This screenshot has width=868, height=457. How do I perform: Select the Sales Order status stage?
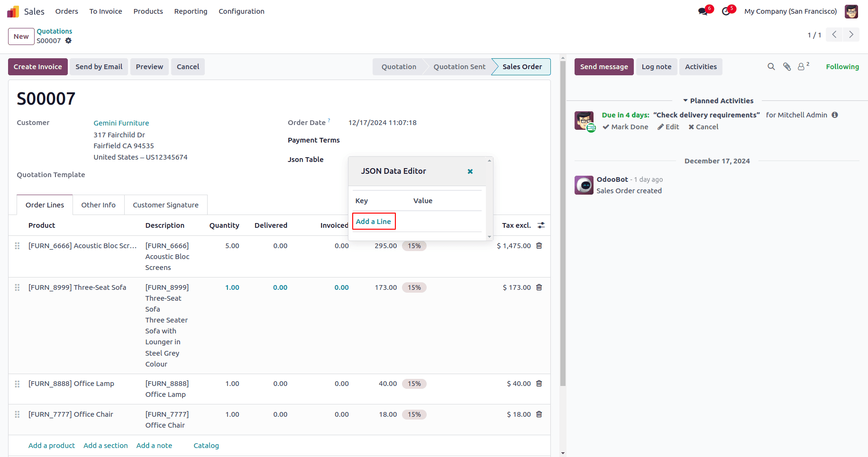point(522,67)
